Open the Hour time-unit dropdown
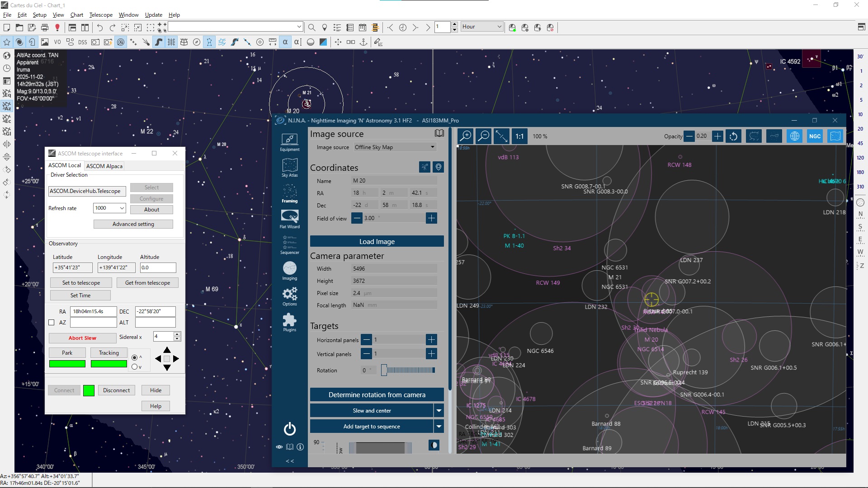This screenshot has height=488, width=868. coord(482,27)
